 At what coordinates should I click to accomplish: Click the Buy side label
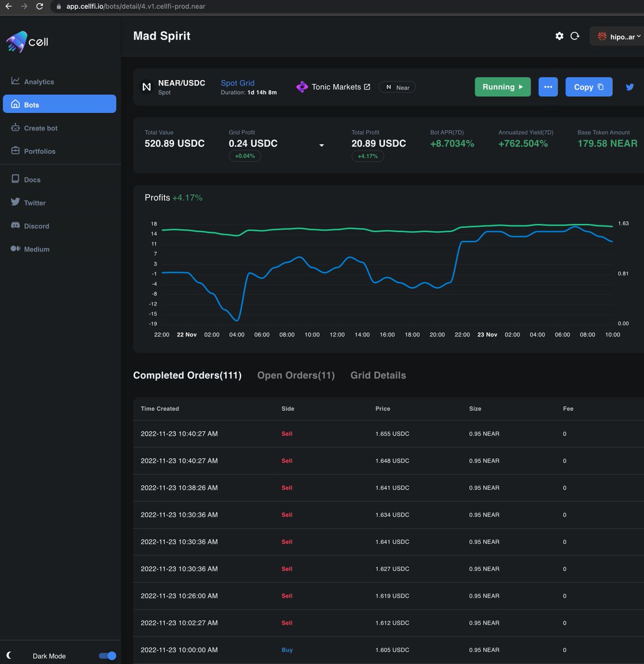[287, 650]
